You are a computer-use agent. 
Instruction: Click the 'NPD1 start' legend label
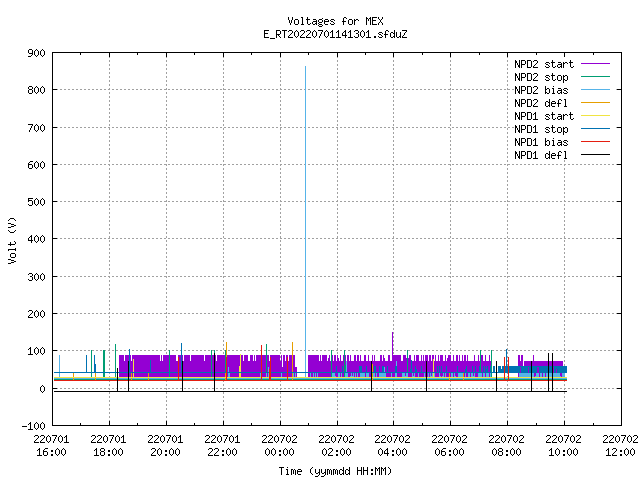[544, 116]
